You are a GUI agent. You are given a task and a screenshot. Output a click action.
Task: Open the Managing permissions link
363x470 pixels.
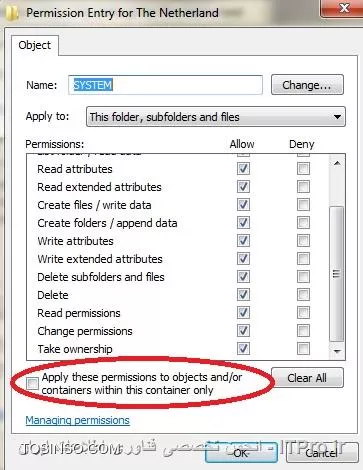pyautogui.click(x=77, y=420)
